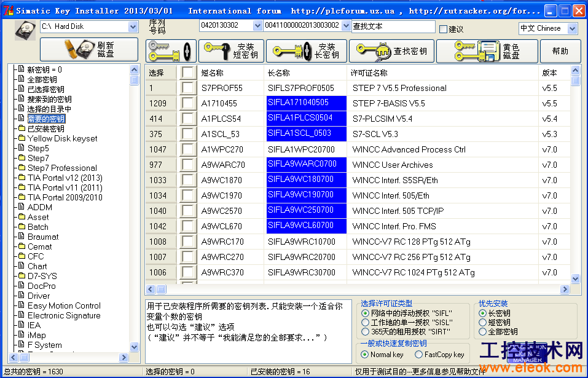
Task: Click the 短名称 column header
Action: point(230,73)
